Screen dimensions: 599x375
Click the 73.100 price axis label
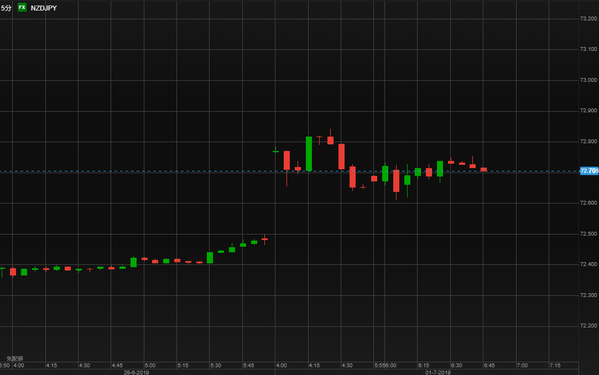click(588, 49)
